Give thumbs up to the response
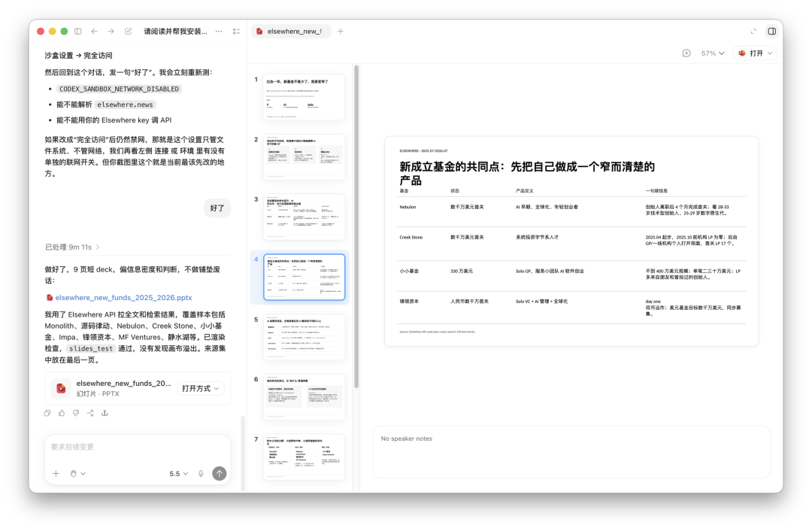The image size is (812, 531). coord(62,413)
